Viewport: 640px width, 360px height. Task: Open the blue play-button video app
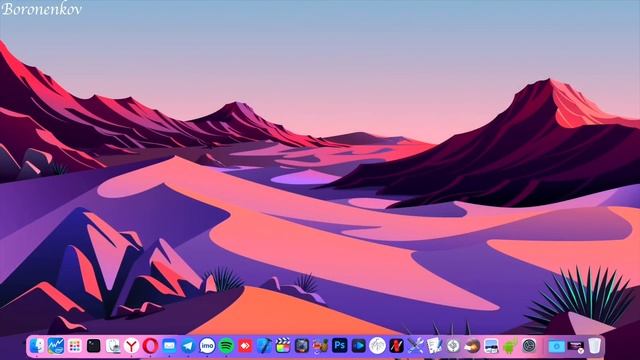coord(359,346)
